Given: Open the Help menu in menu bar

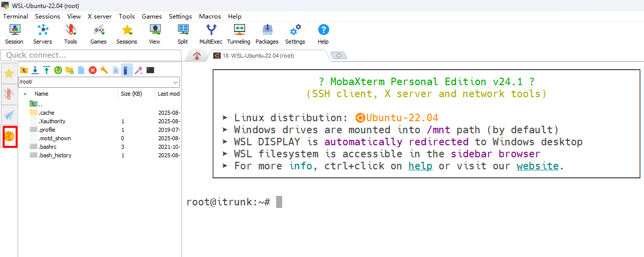Looking at the screenshot, I should click(x=235, y=16).
